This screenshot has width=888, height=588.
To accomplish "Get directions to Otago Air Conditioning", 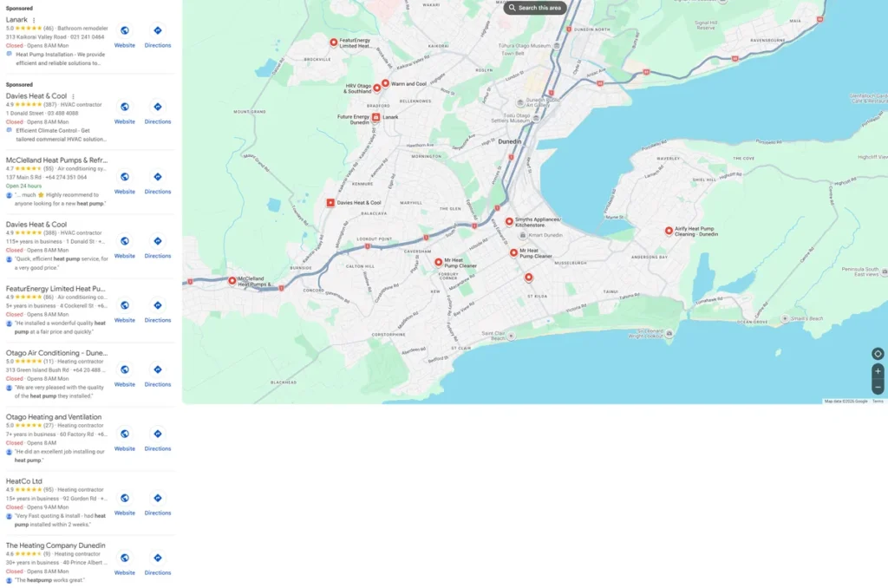I will [x=158, y=370].
